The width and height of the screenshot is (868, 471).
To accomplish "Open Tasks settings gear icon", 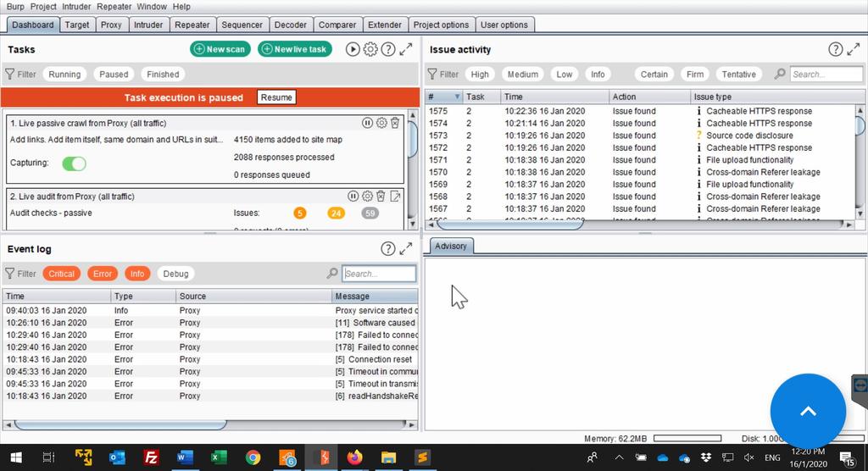I will [370, 49].
